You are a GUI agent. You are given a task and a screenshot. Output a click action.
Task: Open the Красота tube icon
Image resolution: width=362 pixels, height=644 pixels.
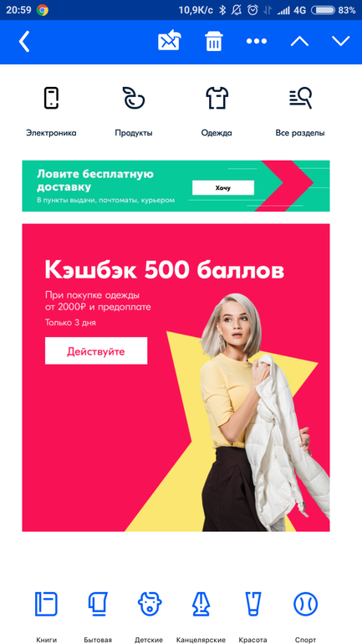252,604
